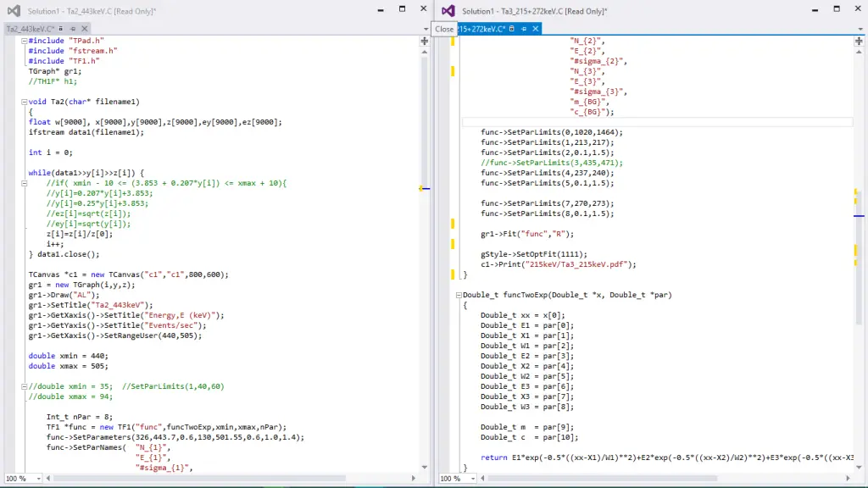Collapse the #include block in left editor

(x=24, y=41)
